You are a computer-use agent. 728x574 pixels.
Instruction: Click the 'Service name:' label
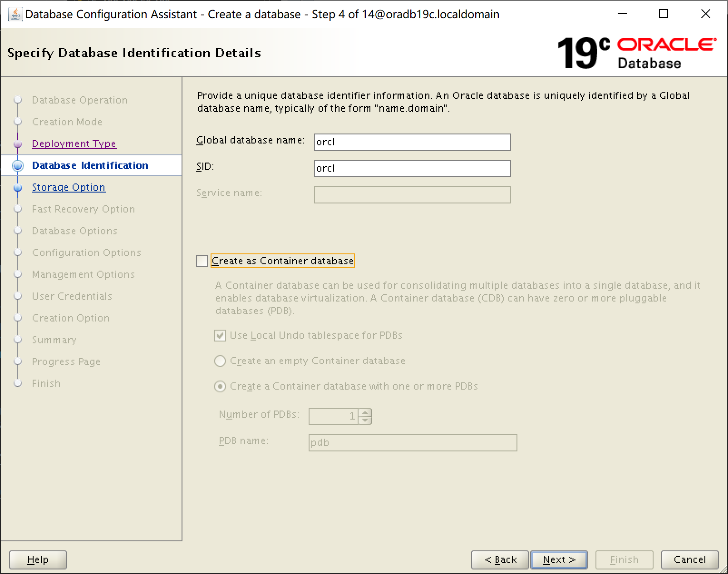tap(229, 193)
